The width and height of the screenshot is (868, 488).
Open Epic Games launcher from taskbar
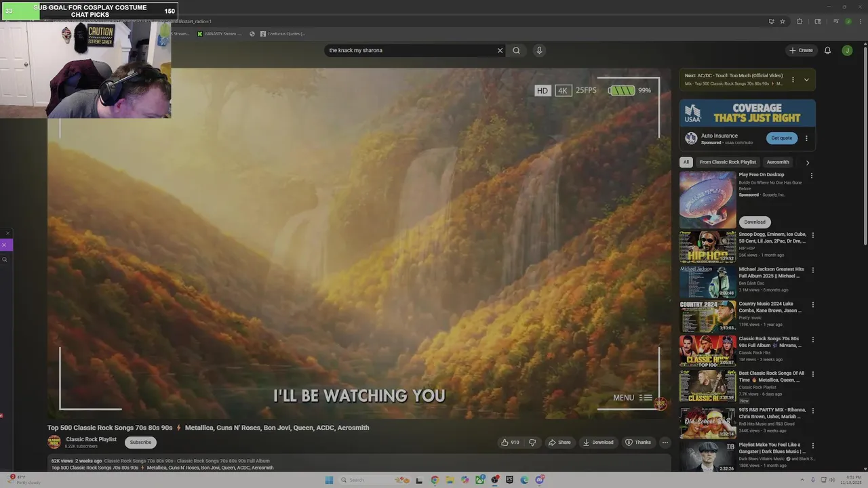coord(509,480)
